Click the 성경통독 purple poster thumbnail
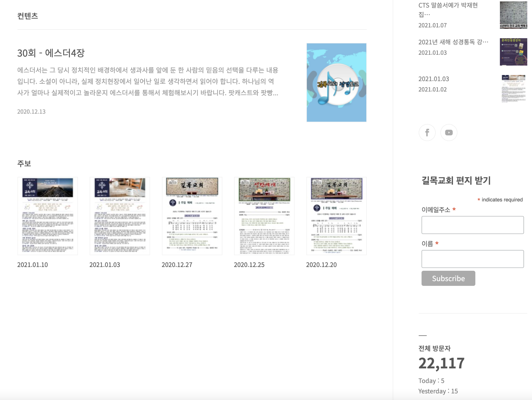This screenshot has width=532, height=400. point(513,52)
